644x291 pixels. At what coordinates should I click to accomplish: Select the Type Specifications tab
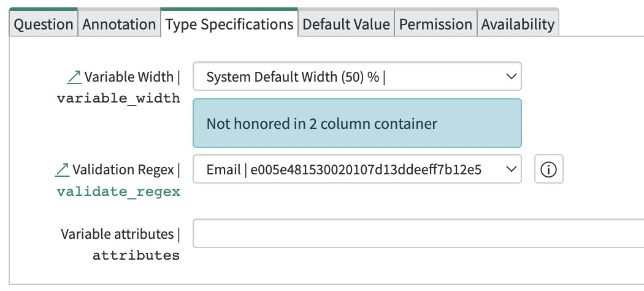[x=229, y=25]
